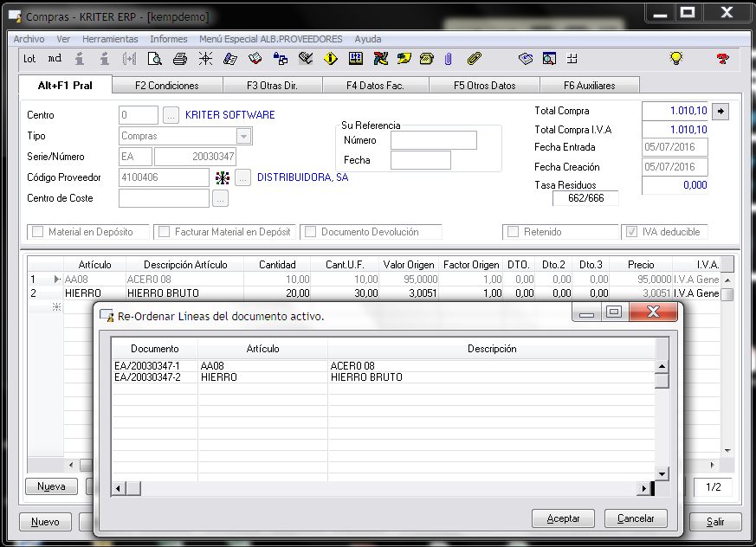Image resolution: width=756 pixels, height=547 pixels.
Task: Open the Ayuda menu
Action: (368, 39)
